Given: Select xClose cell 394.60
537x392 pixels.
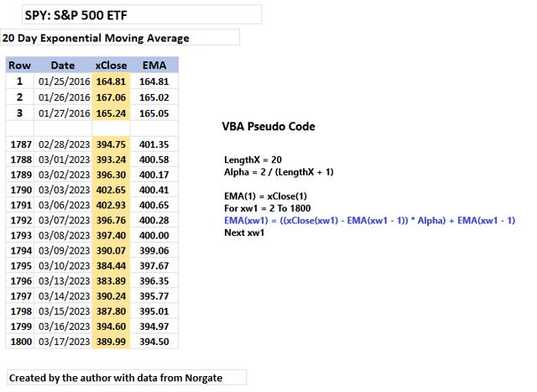Looking at the screenshot, I should click(111, 327).
